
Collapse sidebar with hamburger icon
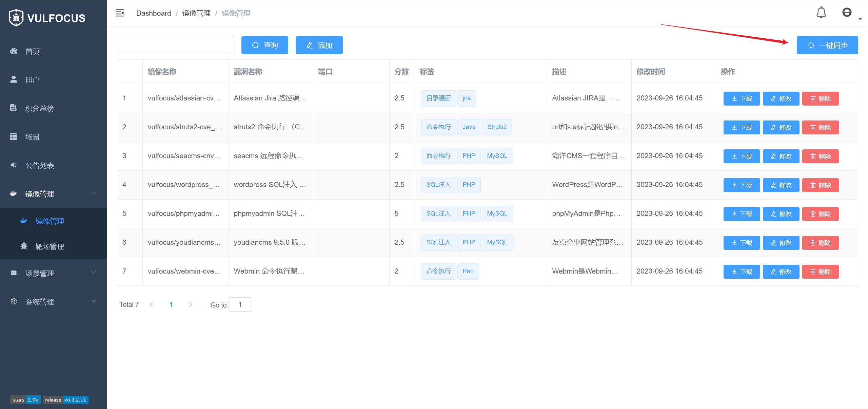coord(120,13)
